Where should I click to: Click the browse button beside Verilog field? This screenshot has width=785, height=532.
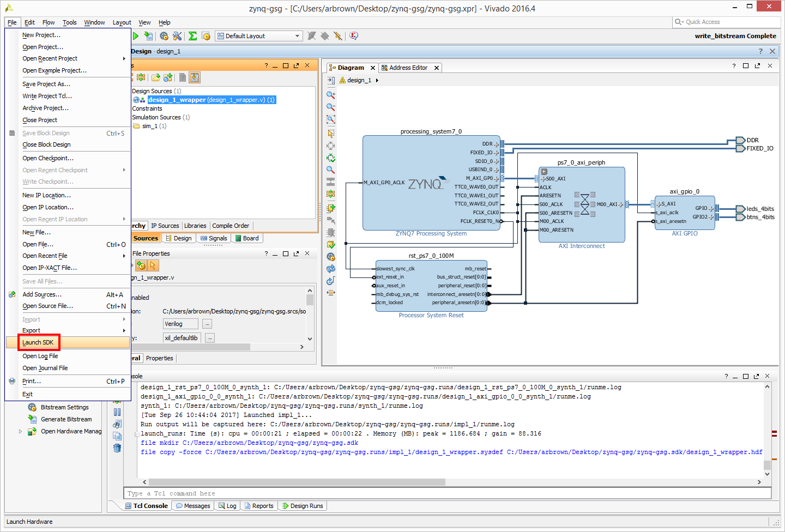(207, 324)
